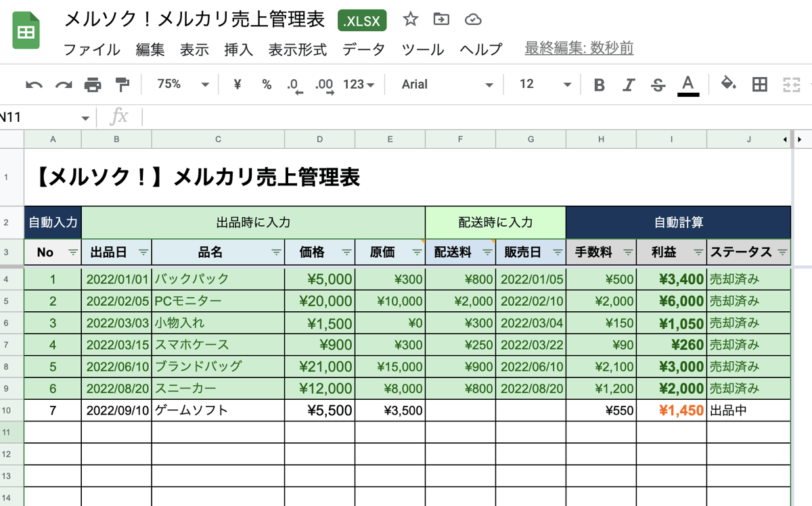Open version history via 最終編集: 数秒前 link
Image resolution: width=812 pixels, height=506 pixels.
click(579, 49)
